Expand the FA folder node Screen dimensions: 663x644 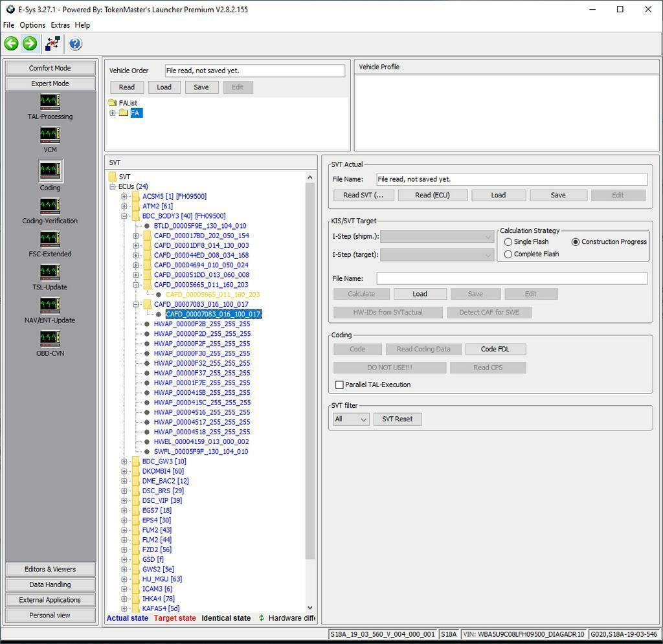tap(113, 113)
